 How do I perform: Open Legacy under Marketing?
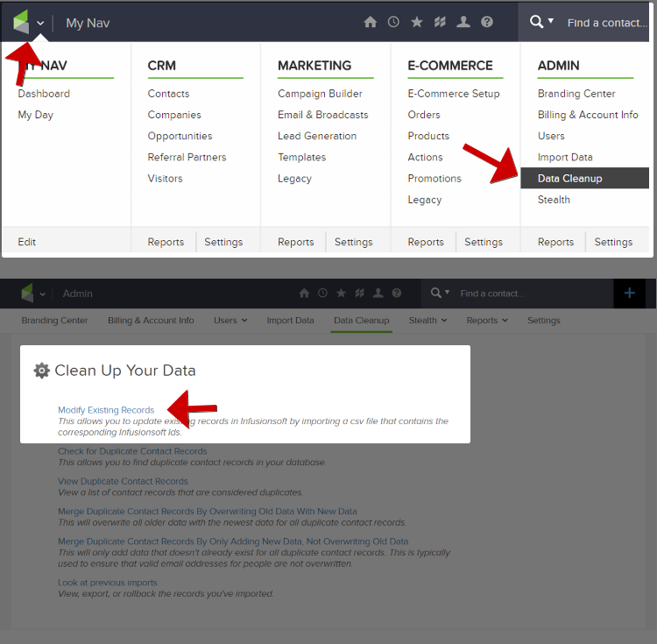(294, 179)
